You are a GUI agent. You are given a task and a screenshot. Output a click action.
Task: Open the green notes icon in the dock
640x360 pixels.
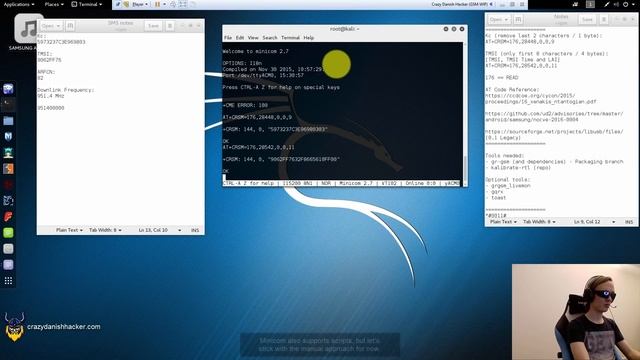8,233
